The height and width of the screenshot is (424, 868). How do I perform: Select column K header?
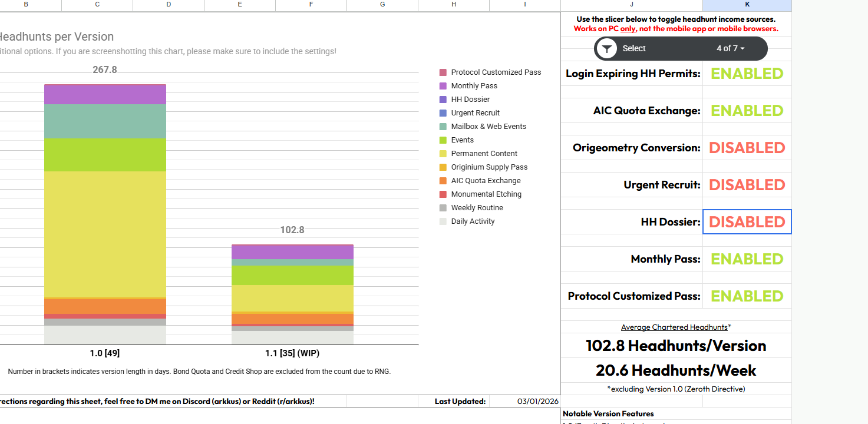pos(747,5)
